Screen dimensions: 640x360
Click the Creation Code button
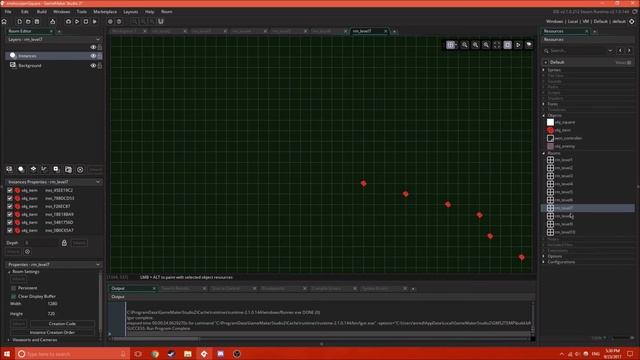click(x=62, y=324)
